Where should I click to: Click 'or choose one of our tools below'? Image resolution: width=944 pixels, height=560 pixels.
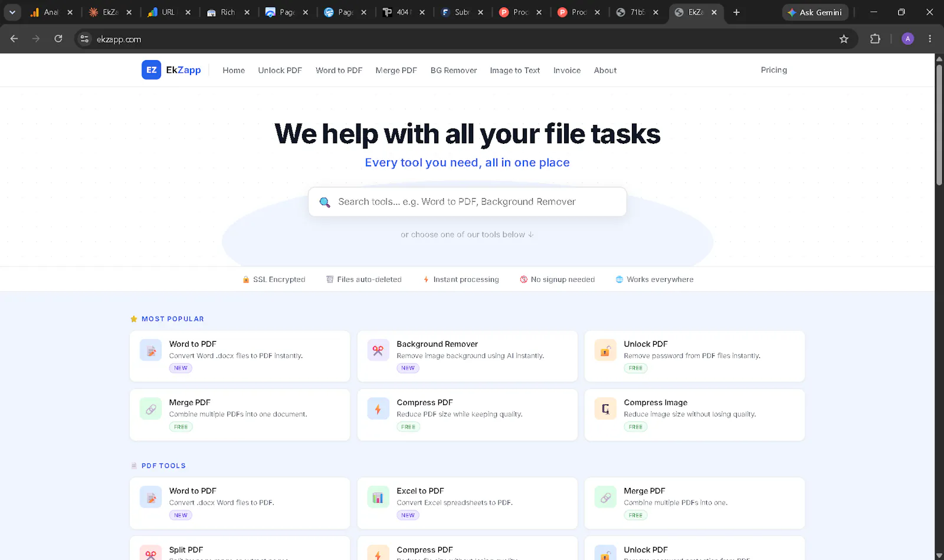click(x=467, y=235)
